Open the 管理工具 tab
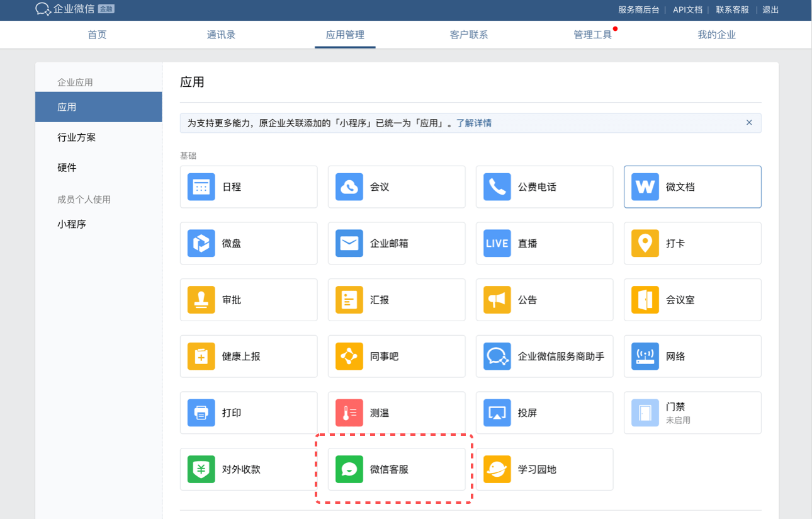The width and height of the screenshot is (812, 519). click(x=592, y=35)
